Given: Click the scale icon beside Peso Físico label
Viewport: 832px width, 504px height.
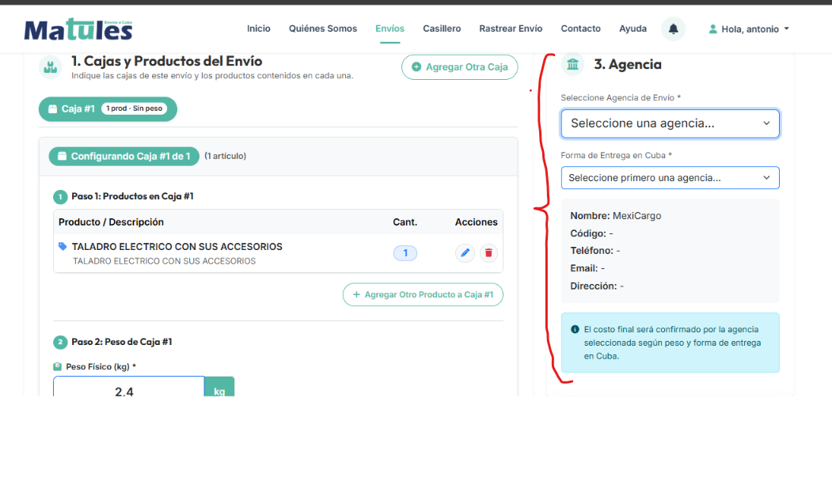Looking at the screenshot, I should tap(57, 366).
